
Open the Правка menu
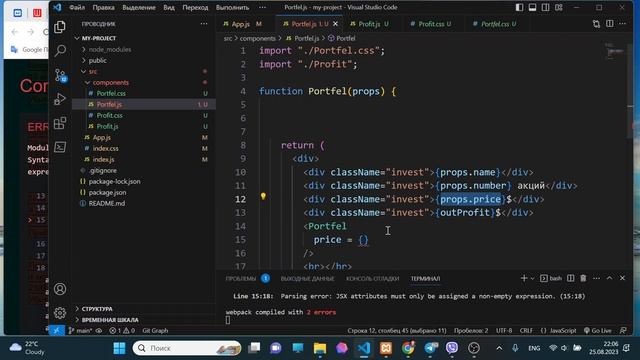point(103,7)
